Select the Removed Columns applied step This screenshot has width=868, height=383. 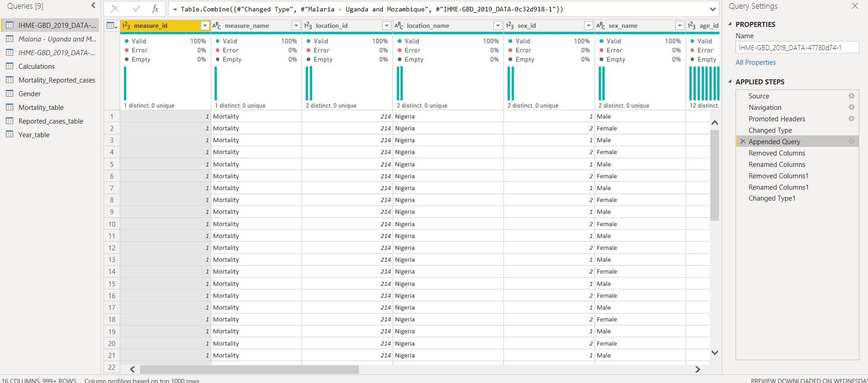coord(797,153)
